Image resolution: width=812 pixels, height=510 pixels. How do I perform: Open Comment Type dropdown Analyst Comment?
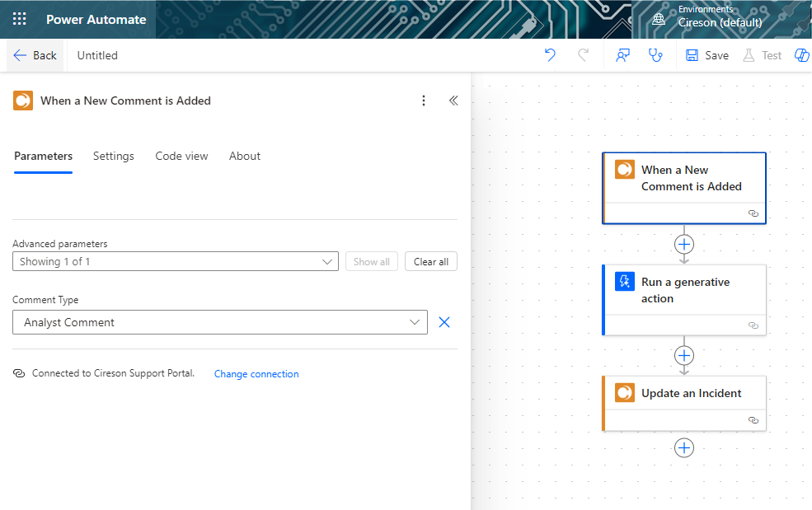point(220,322)
